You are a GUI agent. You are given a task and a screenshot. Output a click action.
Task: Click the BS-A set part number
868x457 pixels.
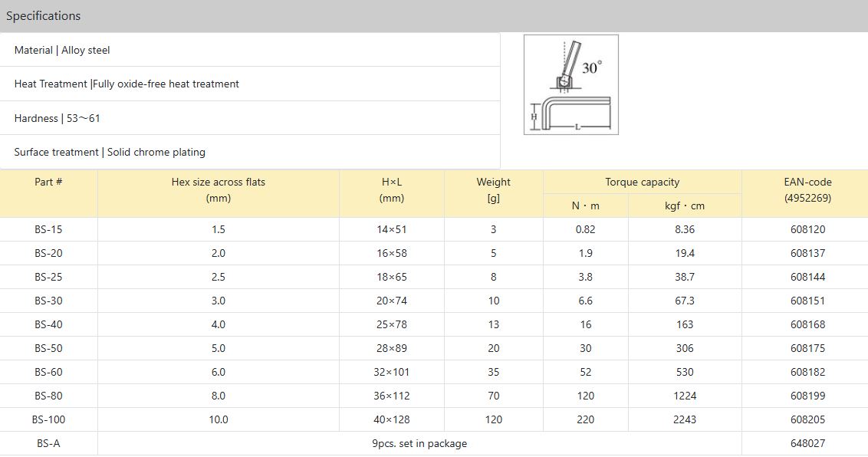point(48,443)
